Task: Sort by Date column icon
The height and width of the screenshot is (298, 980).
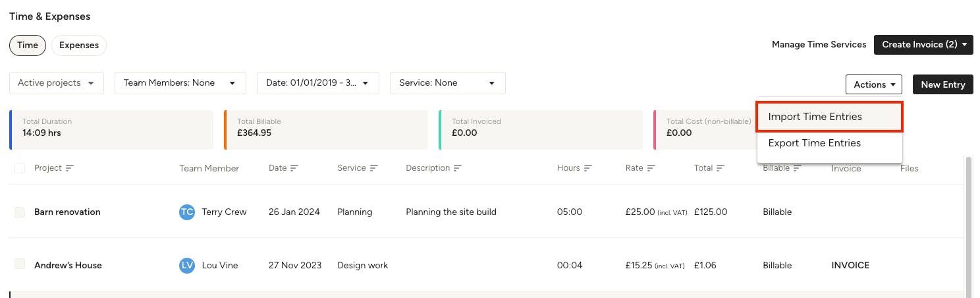Action: 294,168
